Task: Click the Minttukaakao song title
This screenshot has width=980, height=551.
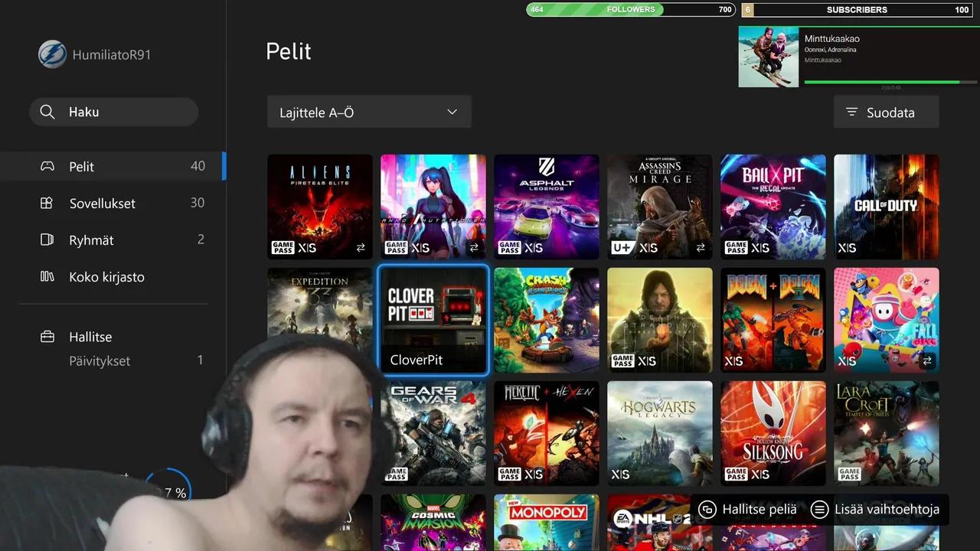Action: tap(832, 38)
